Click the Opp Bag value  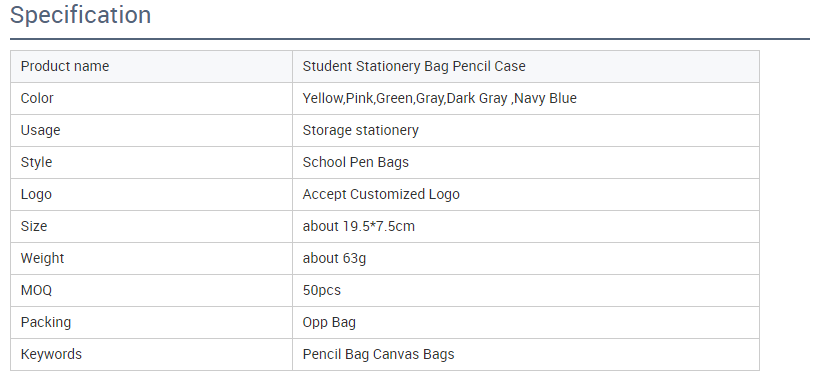(x=329, y=322)
